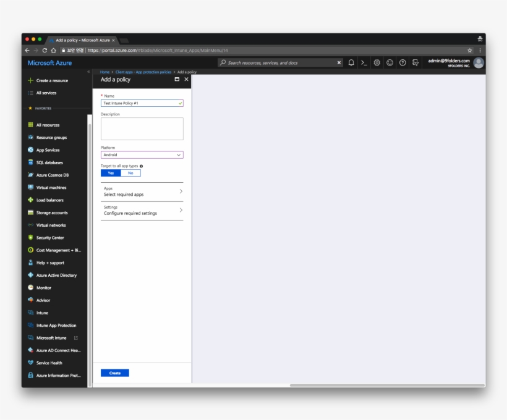Select Intune in the sidebar
This screenshot has height=420, width=507.
coord(46,313)
